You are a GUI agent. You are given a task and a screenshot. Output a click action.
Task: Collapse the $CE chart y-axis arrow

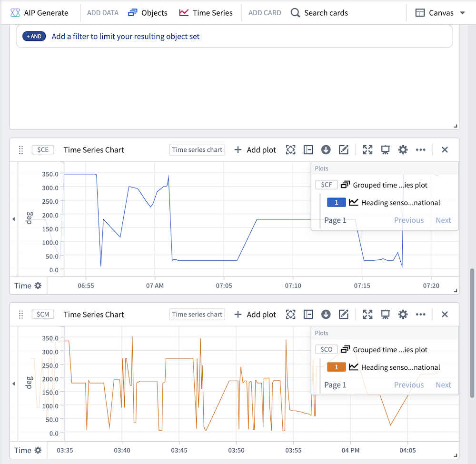(x=14, y=219)
